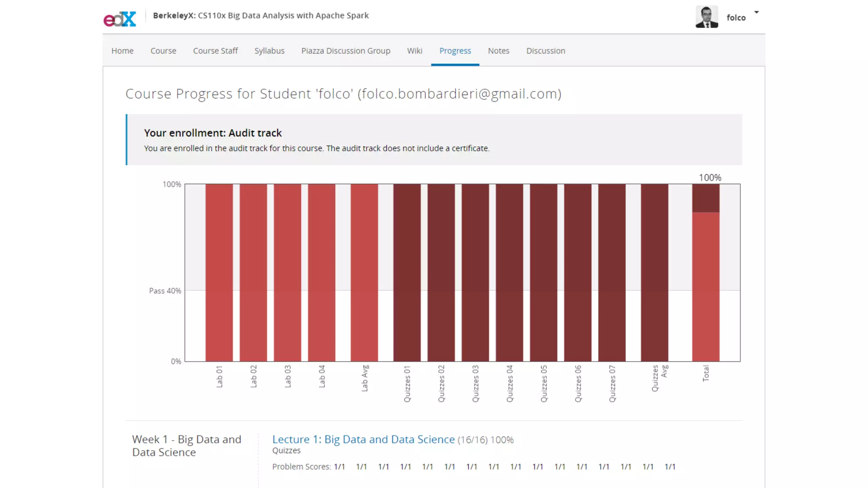The width and height of the screenshot is (868, 488).
Task: Click the Week 1 - Big Data heading
Action: 187,446
